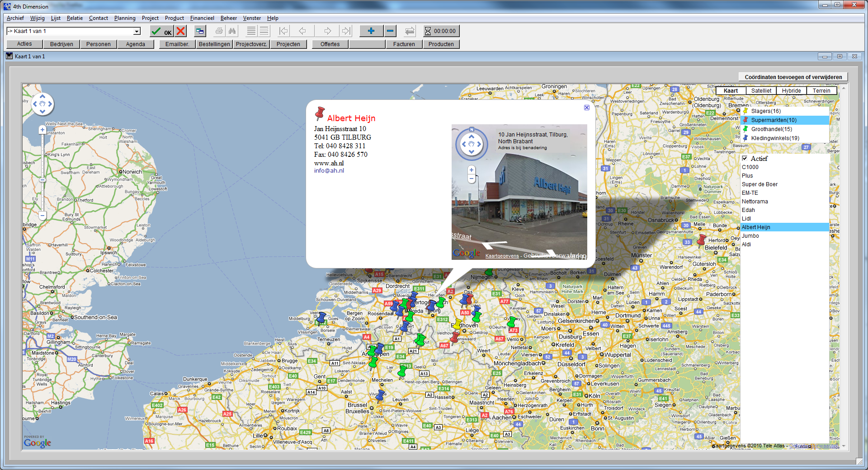Open the Bedrijven button
The height and width of the screenshot is (470, 868).
pyautogui.click(x=61, y=44)
